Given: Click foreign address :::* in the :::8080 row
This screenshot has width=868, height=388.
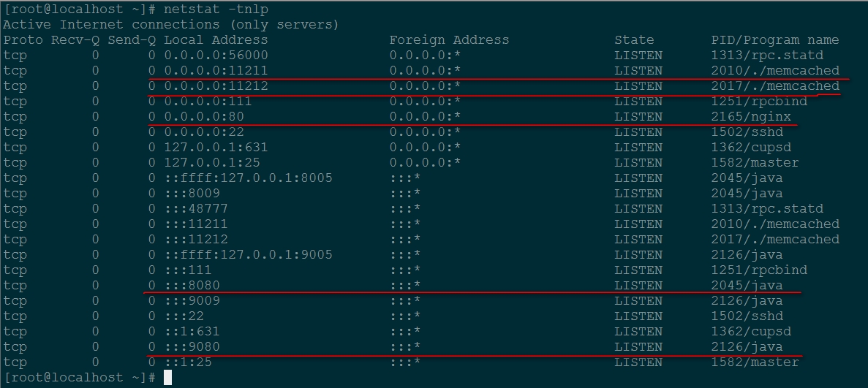Looking at the screenshot, I should pos(405,286).
